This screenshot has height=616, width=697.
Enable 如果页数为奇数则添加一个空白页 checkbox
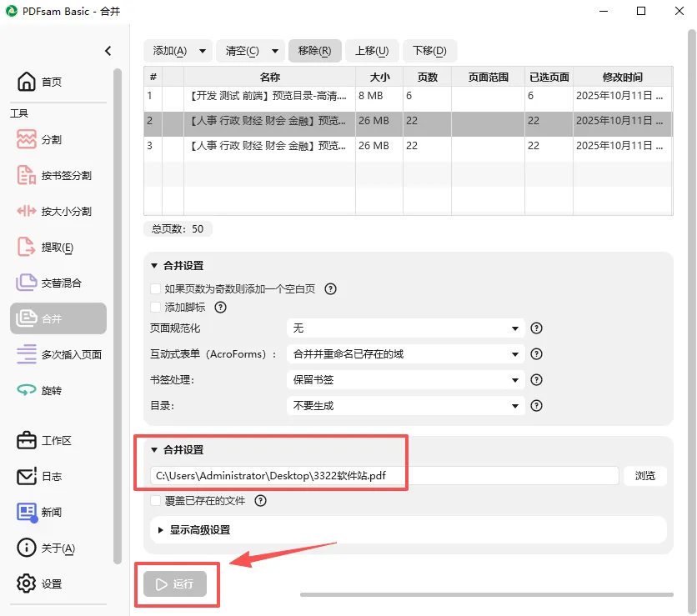tap(156, 289)
